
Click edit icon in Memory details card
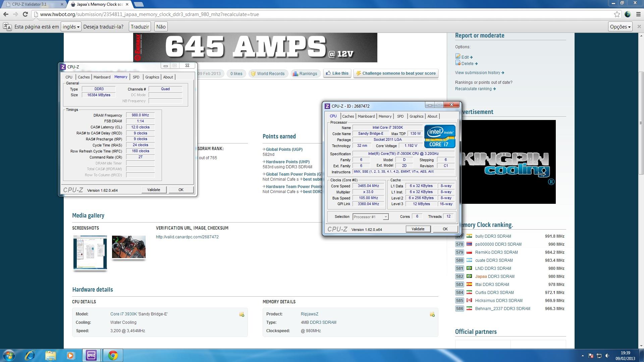pos(432,314)
